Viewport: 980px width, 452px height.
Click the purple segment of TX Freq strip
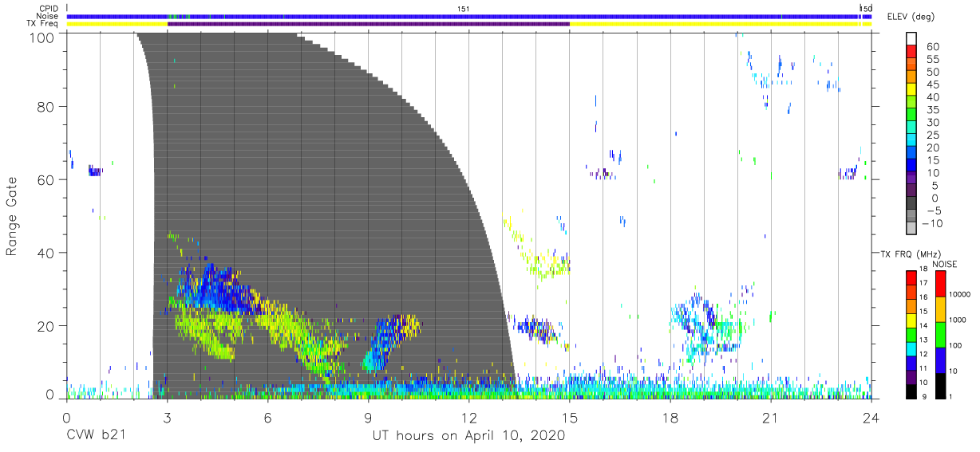pyautogui.click(x=369, y=24)
